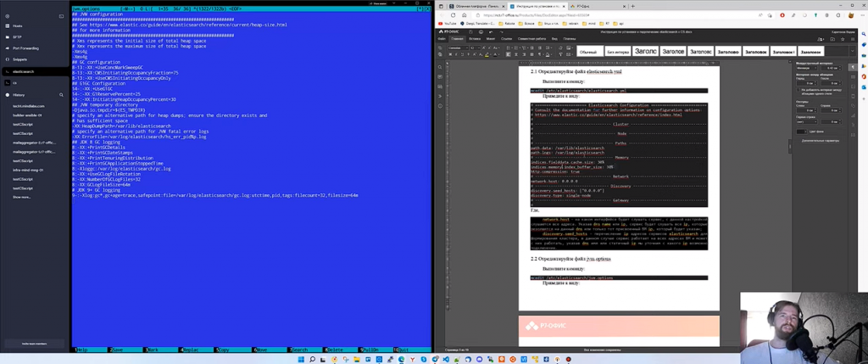Open font name dropdown
868x364 pixels.
click(458, 48)
